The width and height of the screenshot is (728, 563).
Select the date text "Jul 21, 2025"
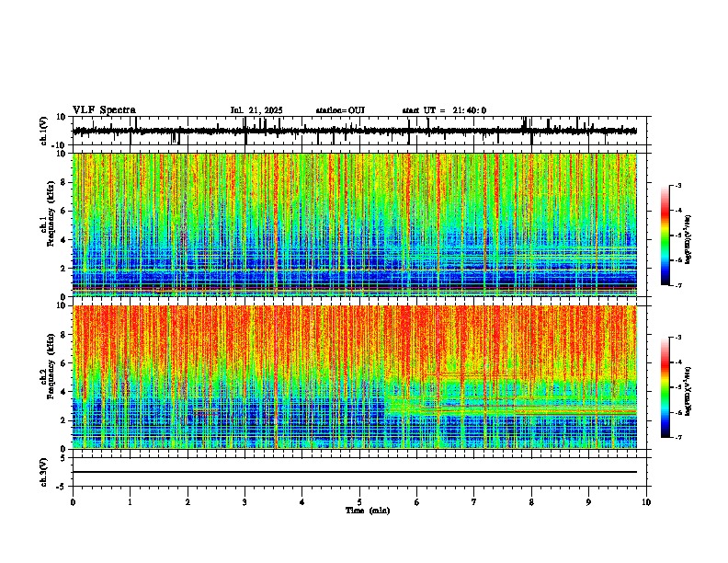pos(256,110)
